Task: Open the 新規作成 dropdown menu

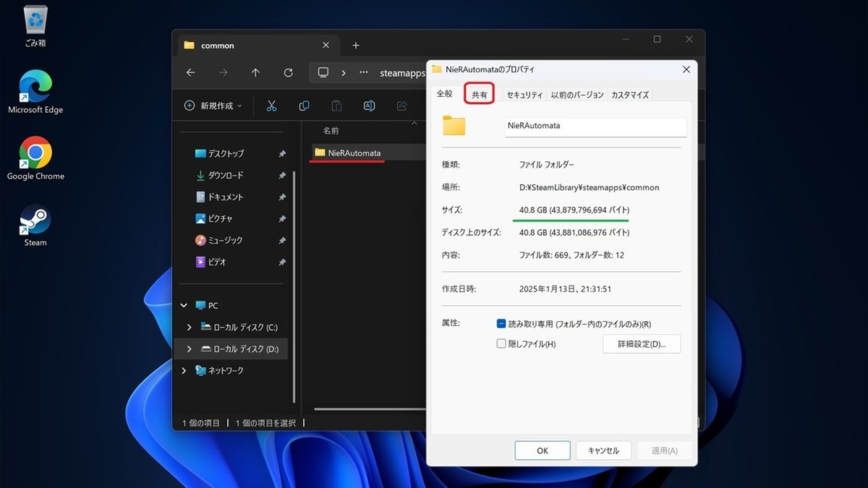Action: pyautogui.click(x=213, y=106)
